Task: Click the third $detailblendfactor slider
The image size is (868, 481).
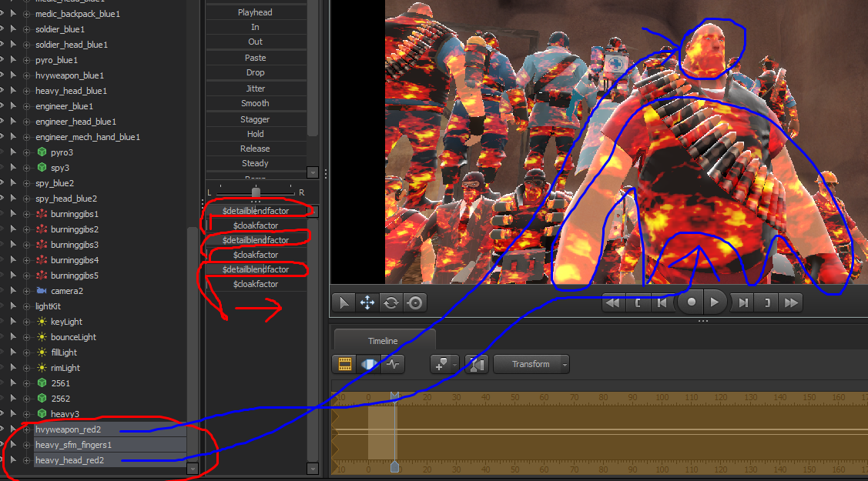Action: pyautogui.click(x=256, y=269)
